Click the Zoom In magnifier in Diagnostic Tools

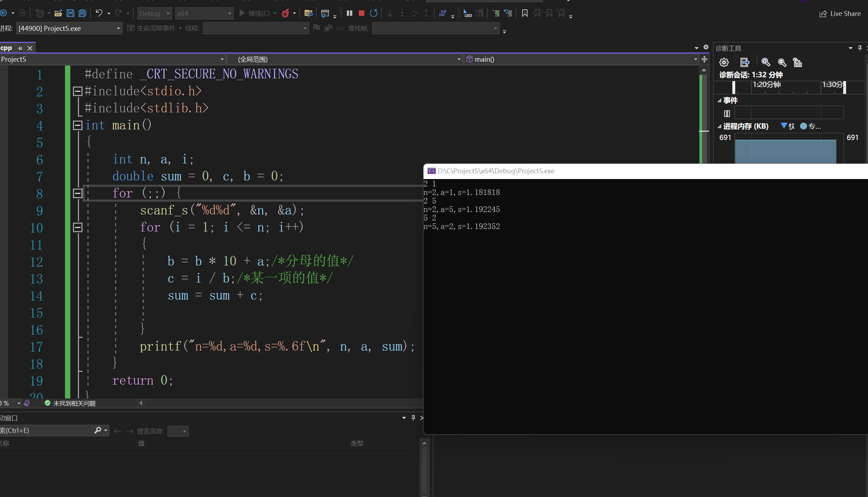tap(766, 63)
